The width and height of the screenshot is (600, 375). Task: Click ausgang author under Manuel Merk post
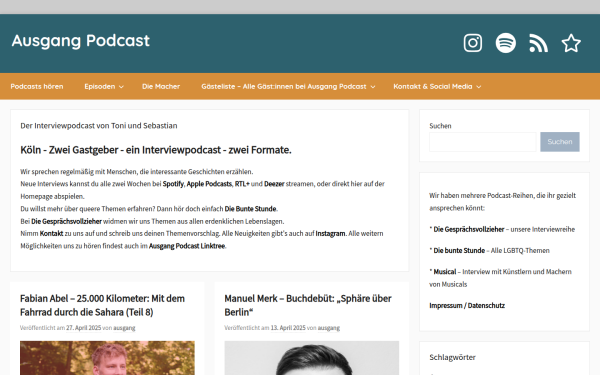[x=329, y=328]
